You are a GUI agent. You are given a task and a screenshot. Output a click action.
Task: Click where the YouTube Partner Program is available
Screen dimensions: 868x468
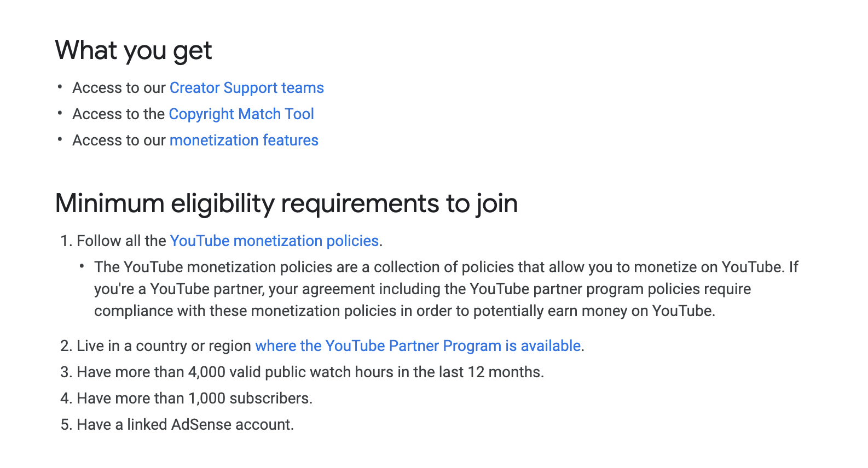point(418,346)
